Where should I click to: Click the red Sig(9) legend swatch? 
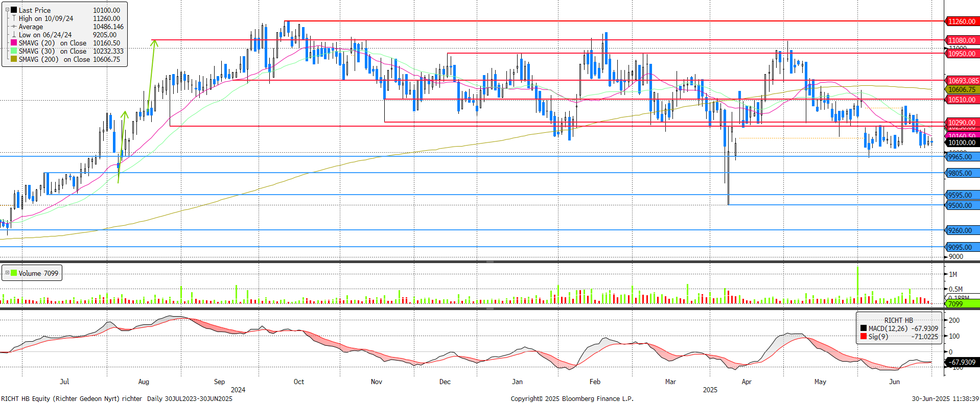(x=864, y=337)
